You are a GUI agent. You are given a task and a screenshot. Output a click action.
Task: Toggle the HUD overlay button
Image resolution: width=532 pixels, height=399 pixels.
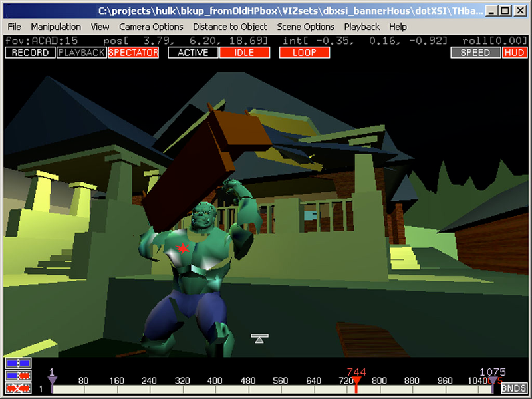[x=515, y=53]
